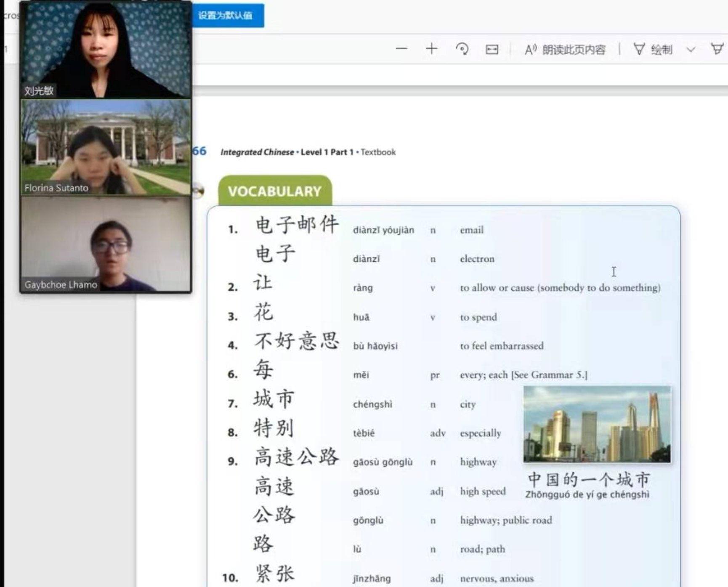Click the audio disc icon beside VOCABULARY
The width and height of the screenshot is (728, 587).
pyautogui.click(x=199, y=191)
